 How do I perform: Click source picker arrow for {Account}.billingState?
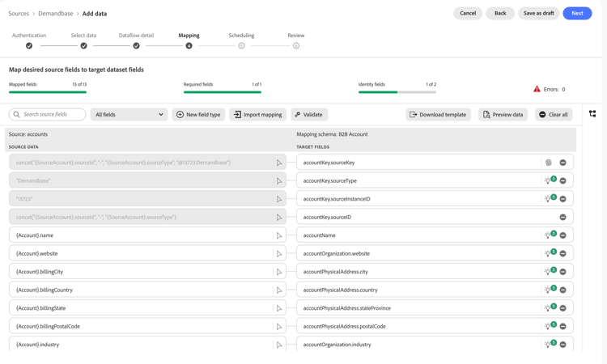click(279, 308)
